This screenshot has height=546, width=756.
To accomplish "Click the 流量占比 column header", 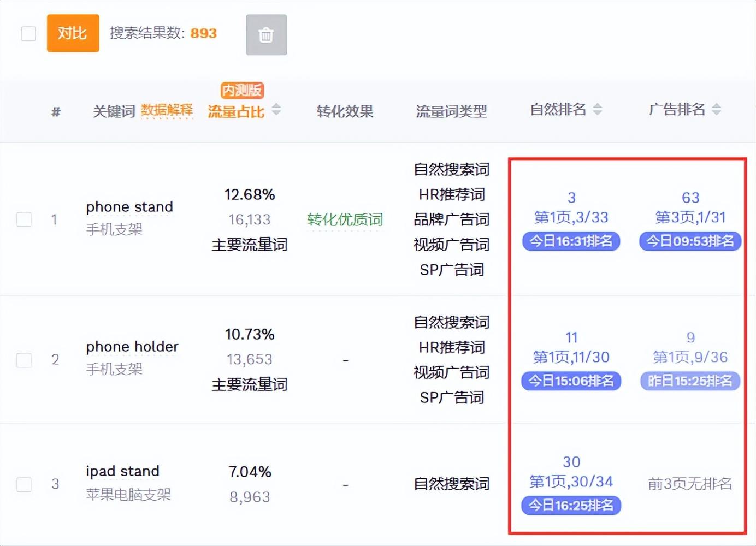I will click(x=236, y=111).
